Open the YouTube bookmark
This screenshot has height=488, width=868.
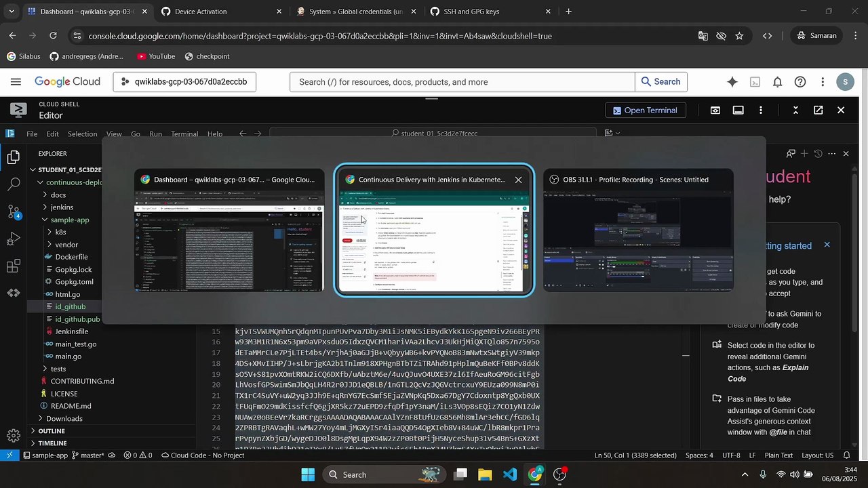point(156,56)
